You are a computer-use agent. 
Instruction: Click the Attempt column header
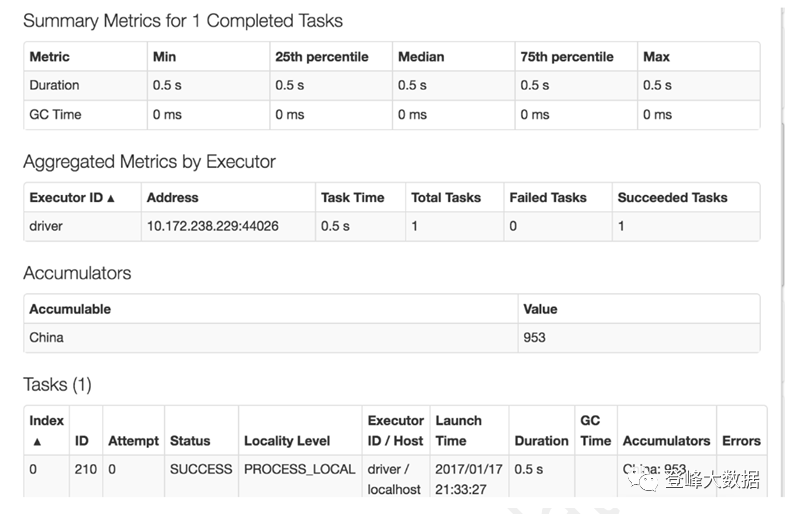133,441
